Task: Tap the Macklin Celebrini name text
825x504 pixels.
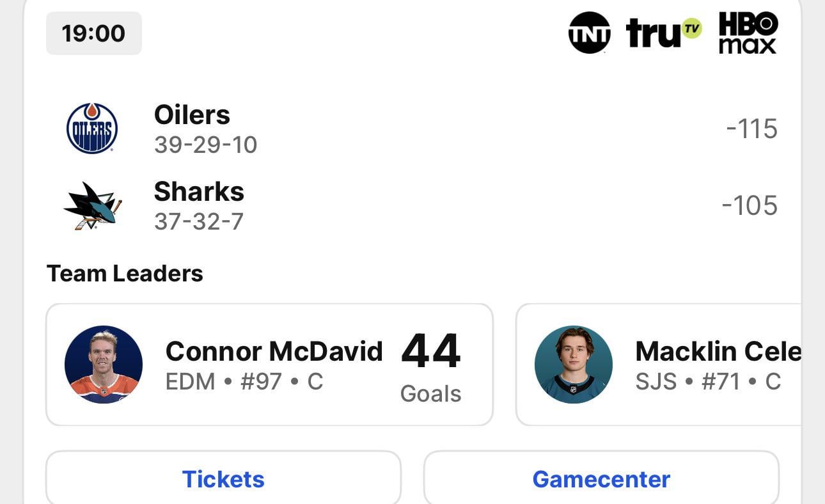Action: pos(718,351)
